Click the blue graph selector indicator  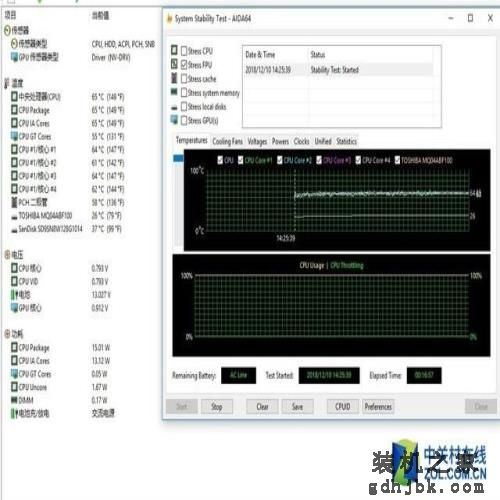[179, 159]
